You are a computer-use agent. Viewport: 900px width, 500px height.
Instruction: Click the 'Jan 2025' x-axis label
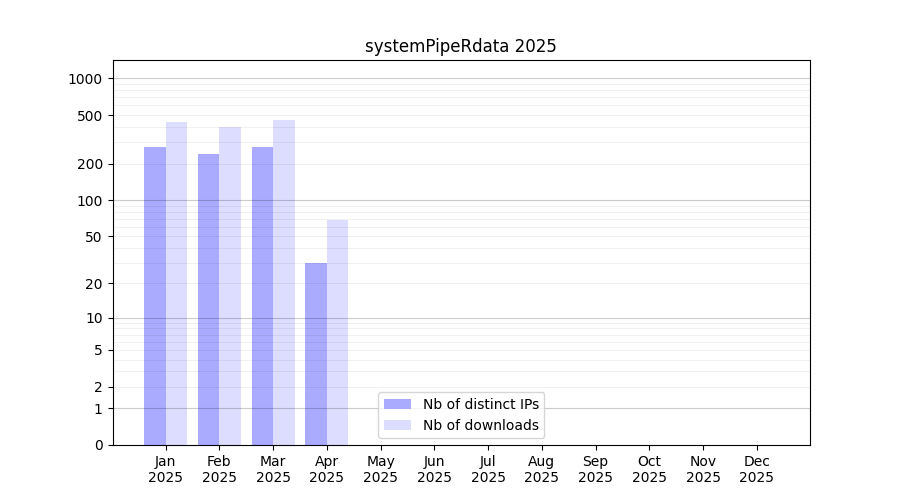click(x=166, y=469)
